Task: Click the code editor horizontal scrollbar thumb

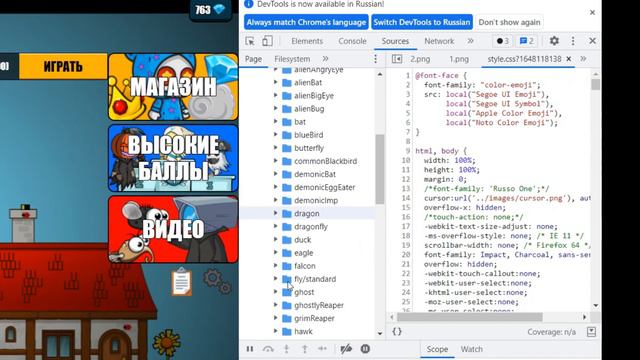Action: 469,317
